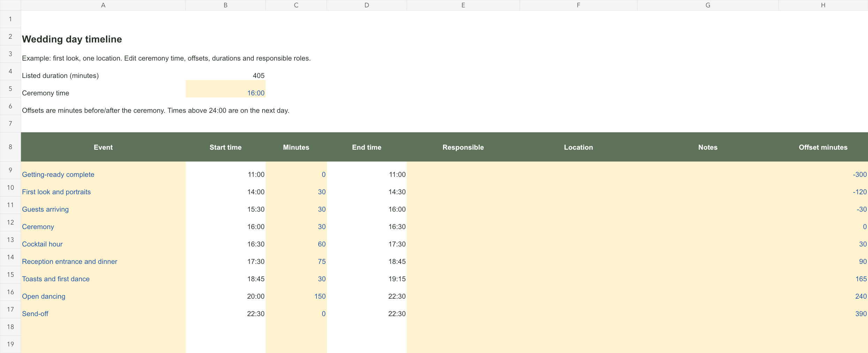Click the 15:30 start time for Guests arriving

click(226, 205)
